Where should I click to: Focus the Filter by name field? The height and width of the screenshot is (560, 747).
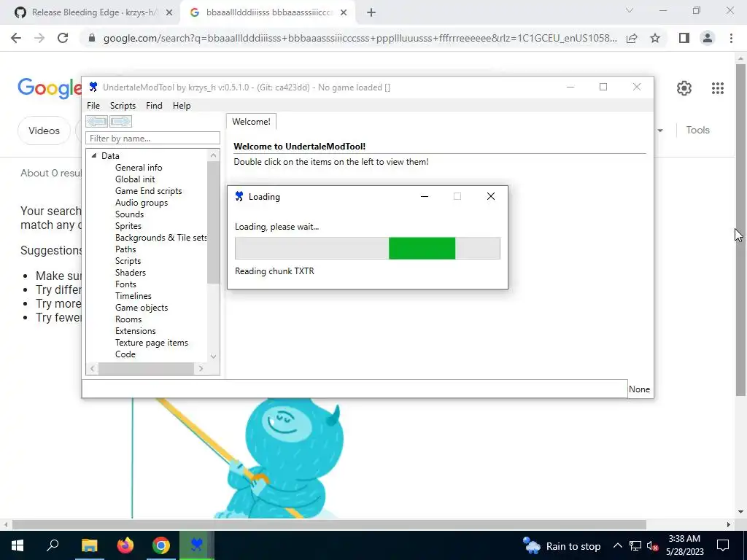click(152, 138)
